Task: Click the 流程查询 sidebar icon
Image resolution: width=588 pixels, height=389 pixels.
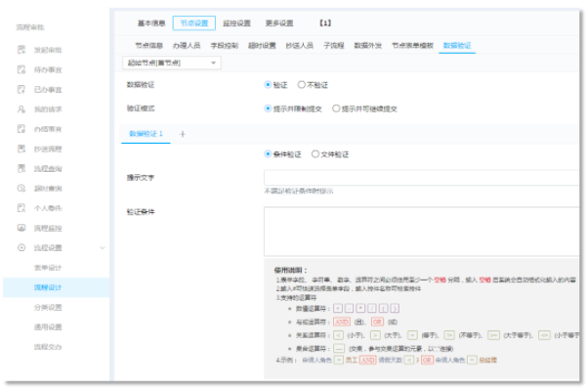Action: pos(21,168)
